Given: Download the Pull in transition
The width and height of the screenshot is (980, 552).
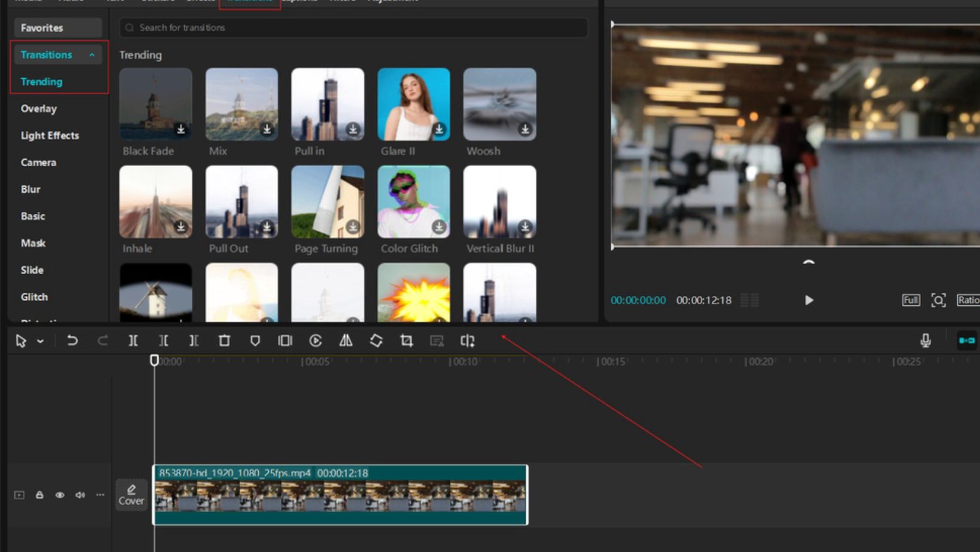Looking at the screenshot, I should [353, 129].
